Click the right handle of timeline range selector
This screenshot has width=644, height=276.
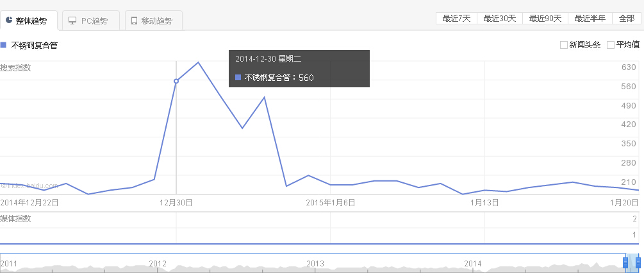click(638, 262)
